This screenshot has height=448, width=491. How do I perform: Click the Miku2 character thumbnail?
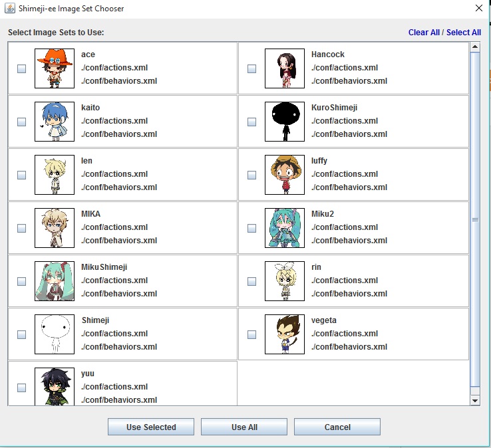pos(285,228)
